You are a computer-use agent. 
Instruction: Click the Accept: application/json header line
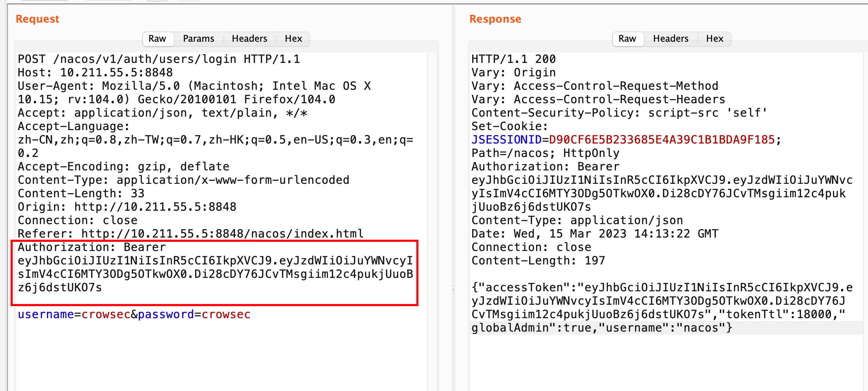[162, 113]
